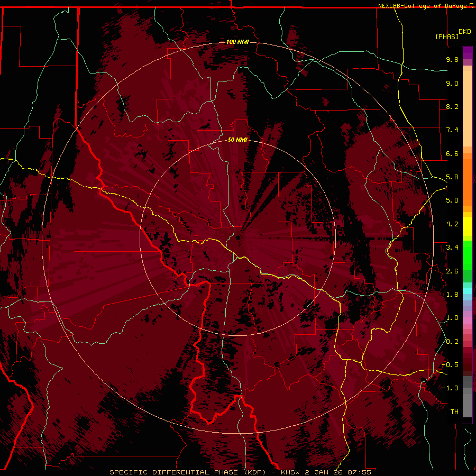
Task: Click the TH threshold label on scale
Action: point(454,412)
